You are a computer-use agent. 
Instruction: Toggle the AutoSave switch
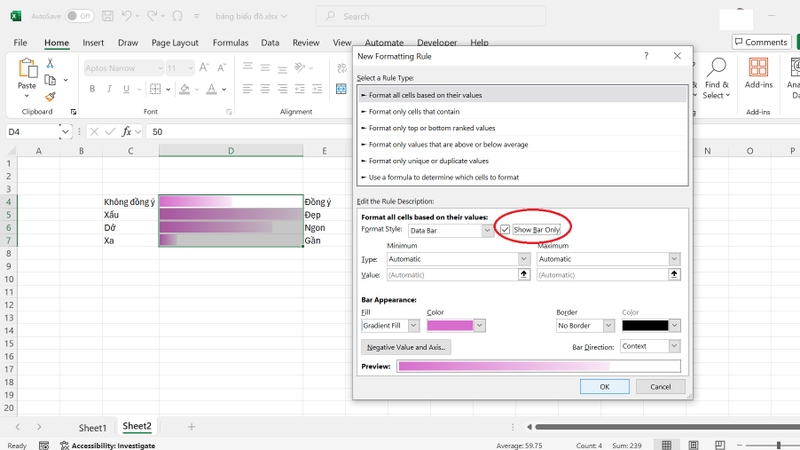79,16
